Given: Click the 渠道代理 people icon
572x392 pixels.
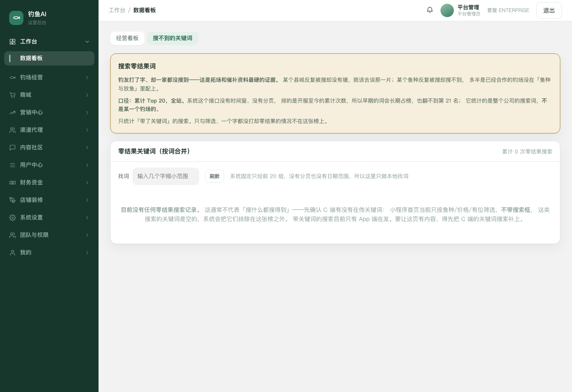Looking at the screenshot, I should pos(13,130).
